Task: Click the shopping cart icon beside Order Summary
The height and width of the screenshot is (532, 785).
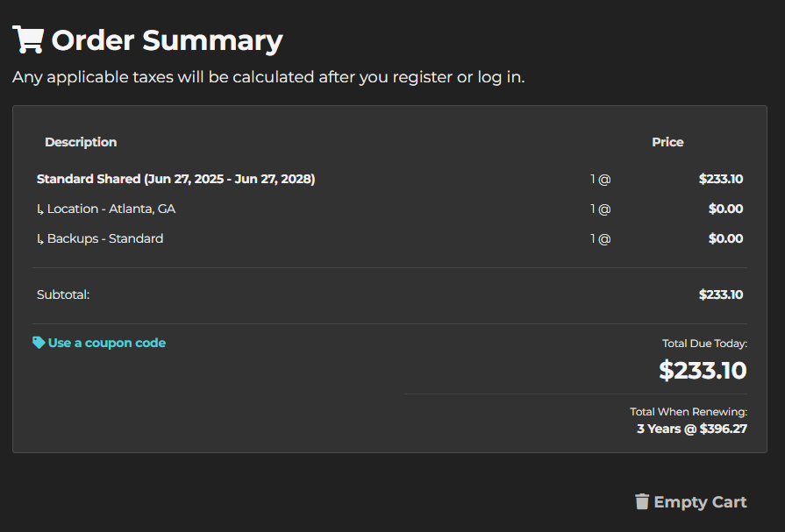Action: 28,39
